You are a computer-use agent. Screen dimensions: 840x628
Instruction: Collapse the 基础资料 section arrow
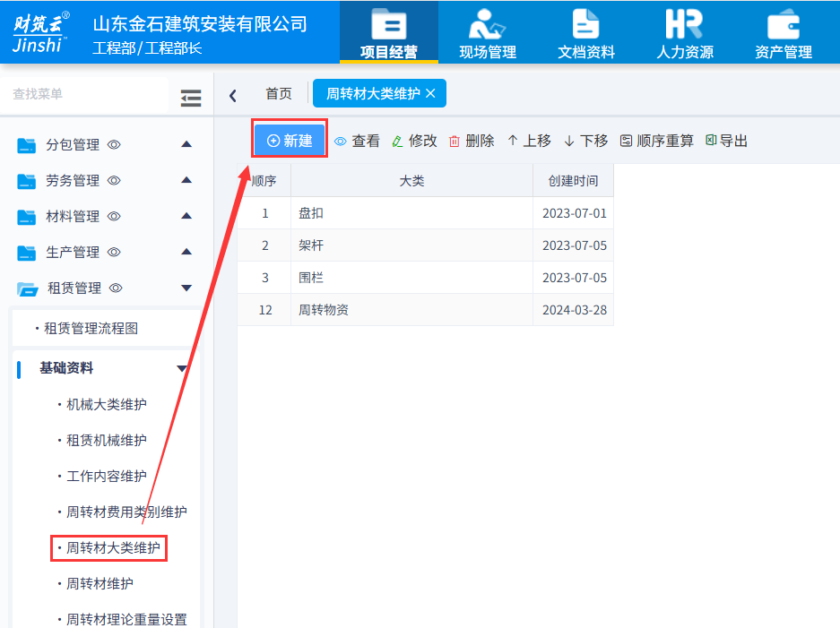pos(182,368)
